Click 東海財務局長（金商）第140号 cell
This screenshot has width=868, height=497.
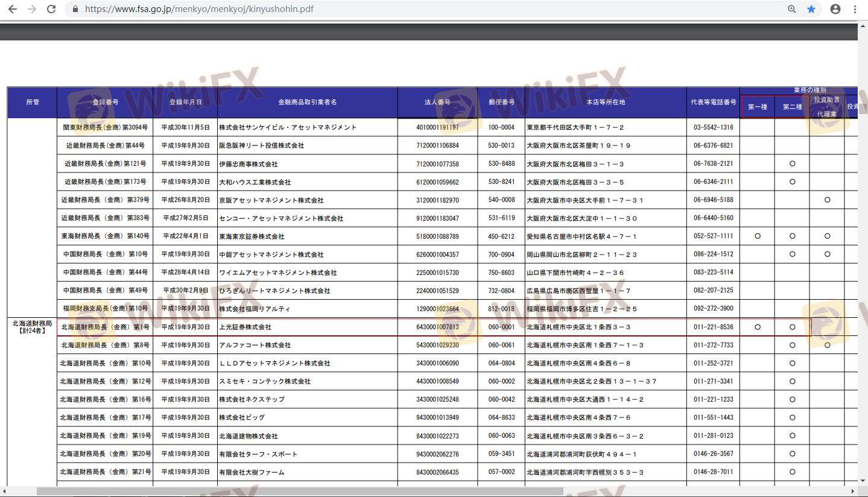coord(105,236)
